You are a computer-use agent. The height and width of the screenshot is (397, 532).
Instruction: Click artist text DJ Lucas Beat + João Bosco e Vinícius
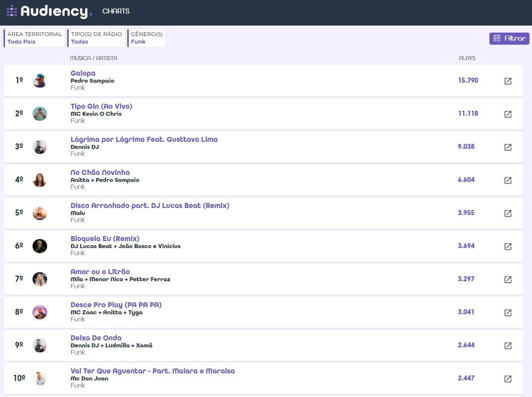tap(126, 246)
